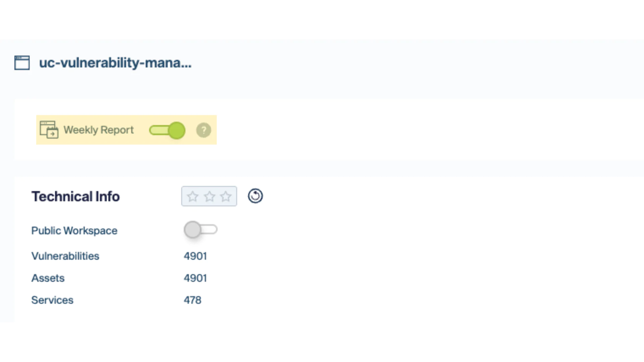The height and width of the screenshot is (362, 644).
Task: Click the Weekly Report label
Action: pos(99,130)
